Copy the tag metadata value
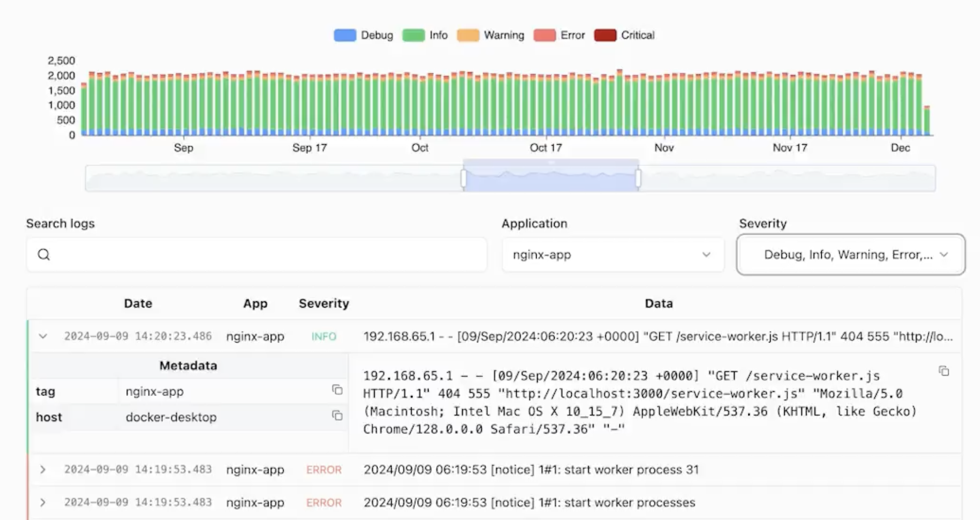Screen dimensions: 980x520 (x=337, y=390)
